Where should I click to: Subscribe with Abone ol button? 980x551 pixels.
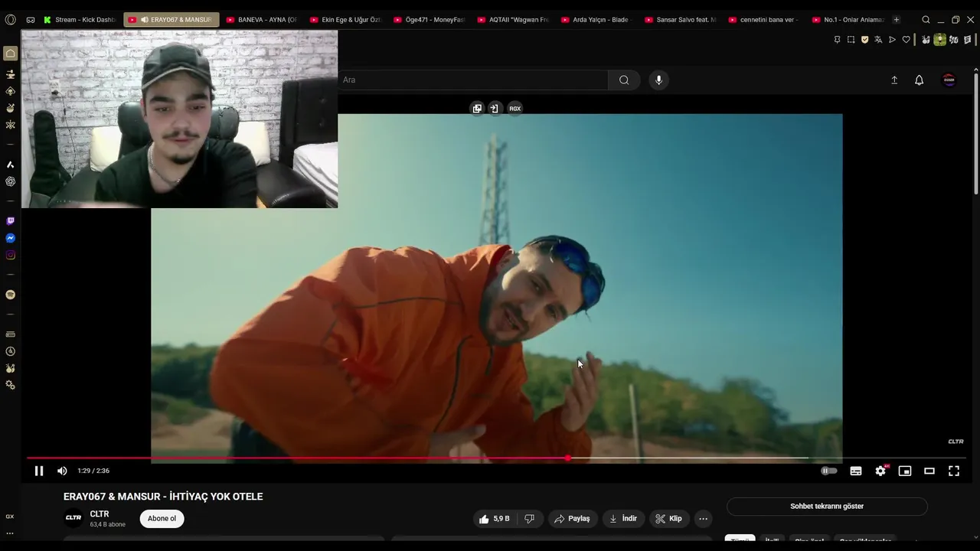click(x=162, y=519)
